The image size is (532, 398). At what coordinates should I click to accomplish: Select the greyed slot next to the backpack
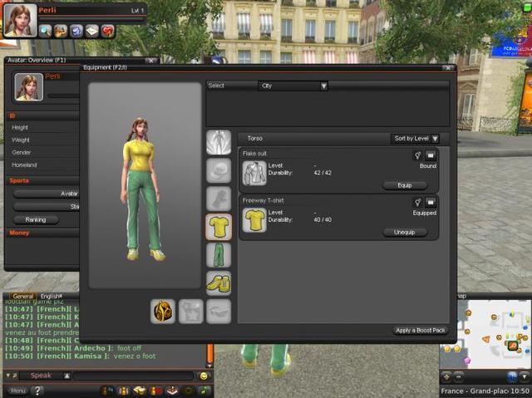tap(191, 312)
